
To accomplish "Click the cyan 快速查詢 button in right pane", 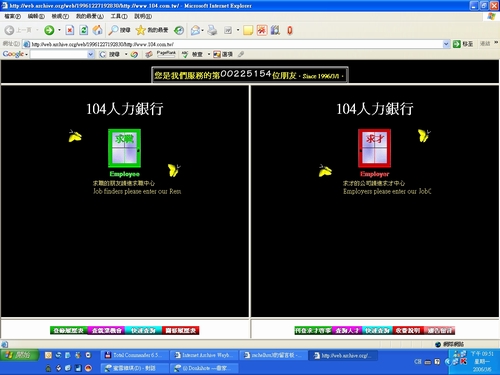I will pyautogui.click(x=378, y=330).
